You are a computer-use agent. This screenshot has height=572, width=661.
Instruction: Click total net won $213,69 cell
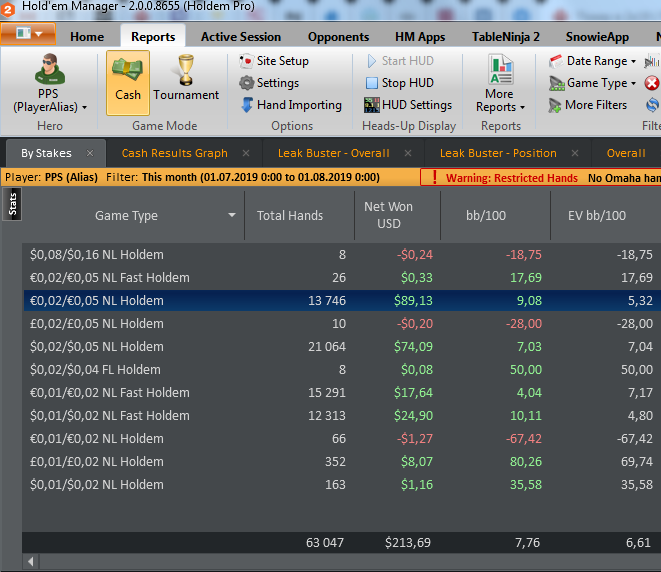click(408, 542)
